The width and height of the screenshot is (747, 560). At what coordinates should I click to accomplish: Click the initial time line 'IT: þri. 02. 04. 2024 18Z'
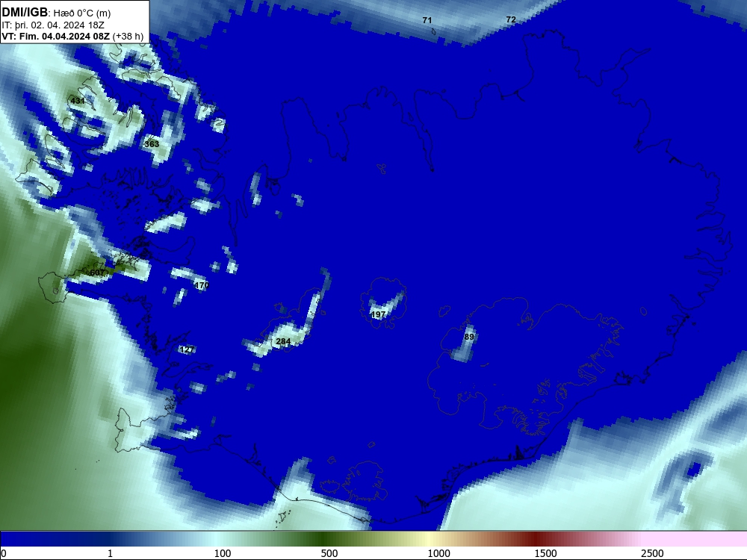coord(53,25)
